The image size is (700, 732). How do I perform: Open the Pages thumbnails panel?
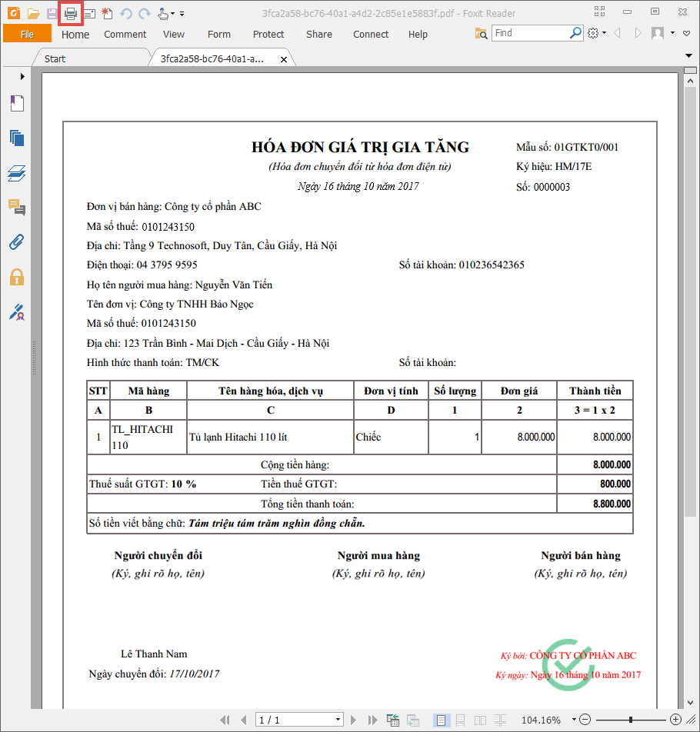pyautogui.click(x=17, y=138)
